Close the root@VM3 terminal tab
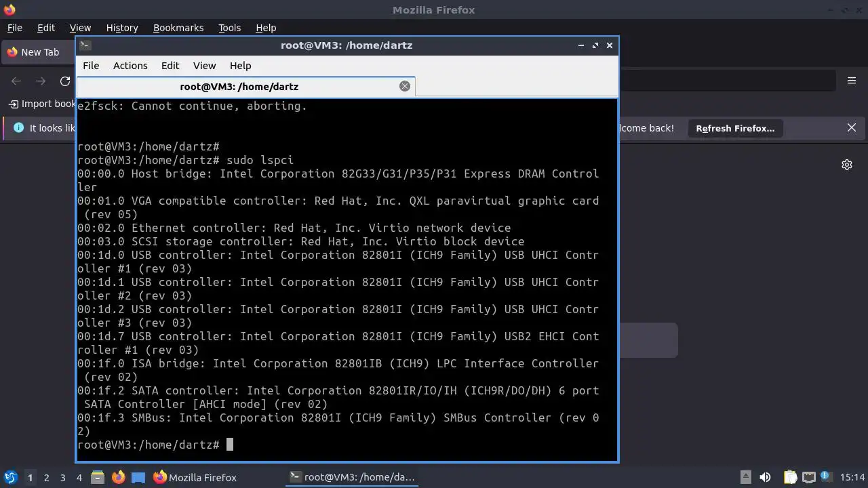The image size is (868, 488). point(405,86)
